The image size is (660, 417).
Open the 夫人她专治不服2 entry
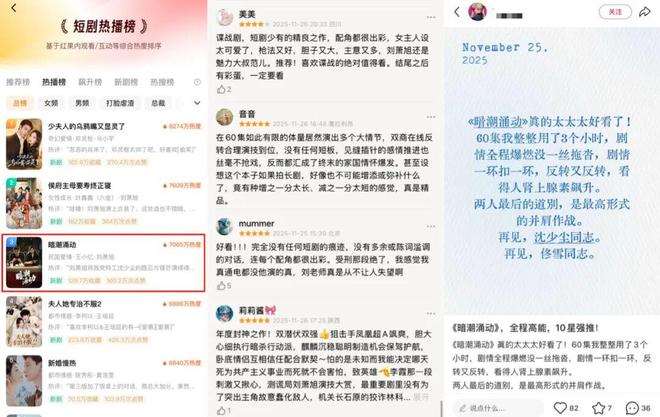click(x=104, y=321)
